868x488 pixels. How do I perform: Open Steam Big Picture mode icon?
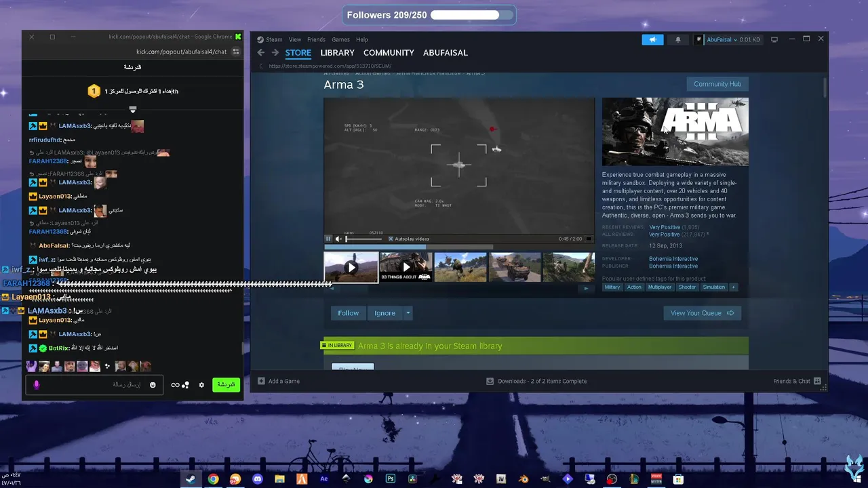click(x=774, y=39)
